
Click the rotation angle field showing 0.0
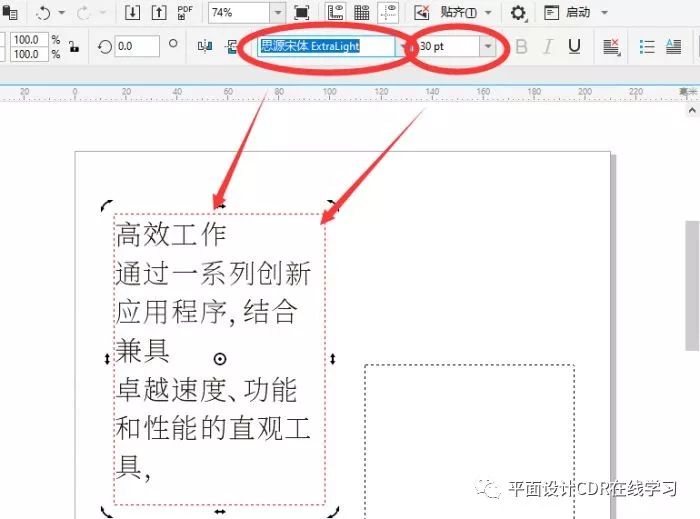(137, 46)
